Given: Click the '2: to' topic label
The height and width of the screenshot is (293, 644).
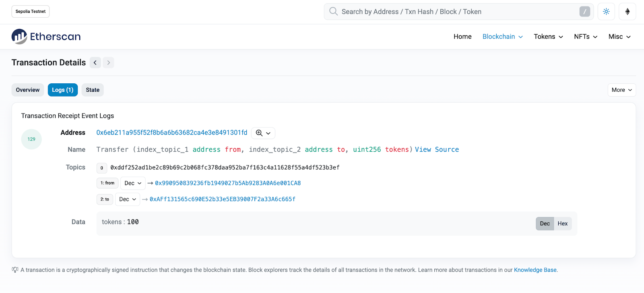Looking at the screenshot, I should [105, 199].
